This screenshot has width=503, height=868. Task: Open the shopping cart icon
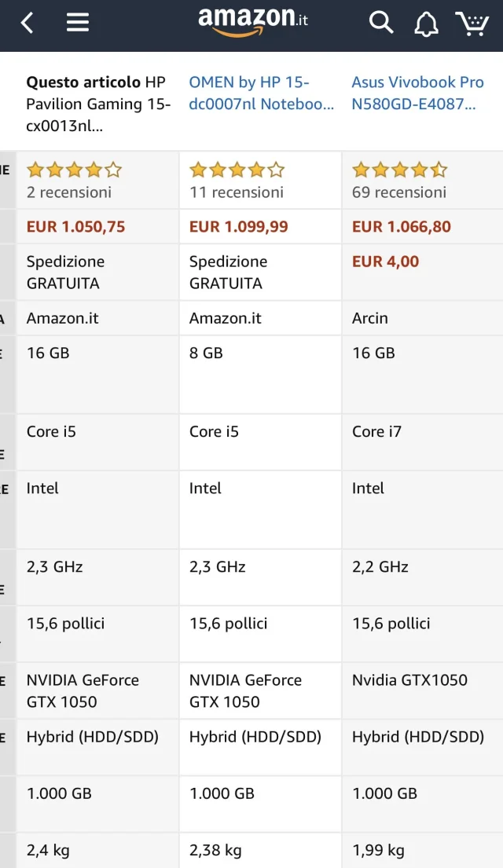click(472, 24)
